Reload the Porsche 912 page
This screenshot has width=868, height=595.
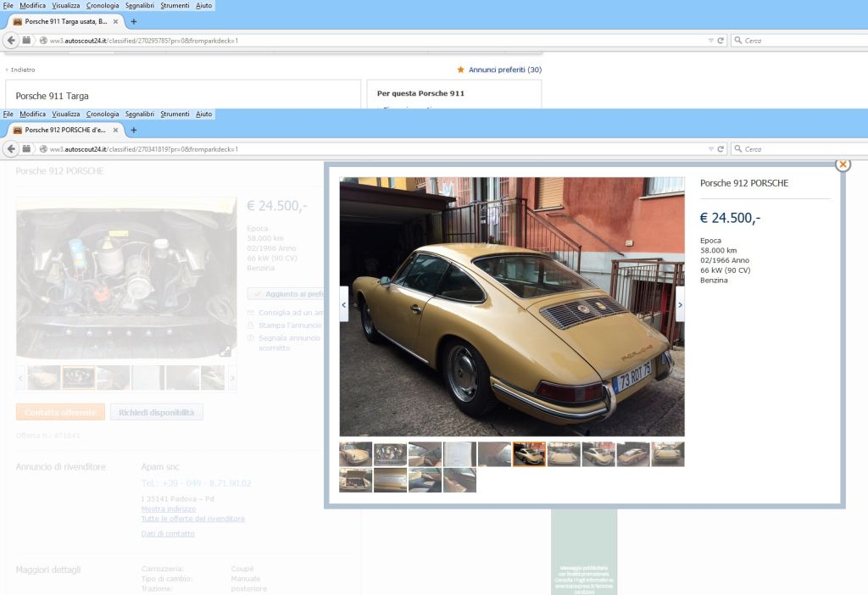click(x=721, y=149)
